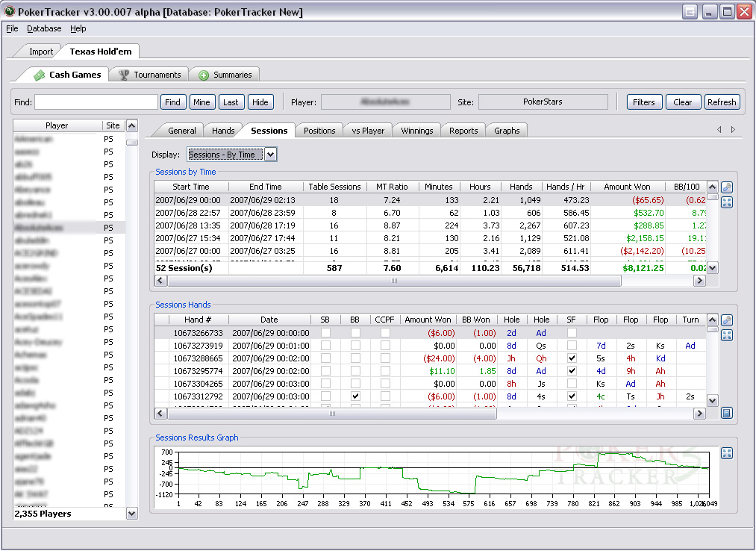Image resolution: width=756 pixels, height=551 pixels.
Task: Open the Display dropdown showing Sessions - By Time
Action: click(270, 155)
